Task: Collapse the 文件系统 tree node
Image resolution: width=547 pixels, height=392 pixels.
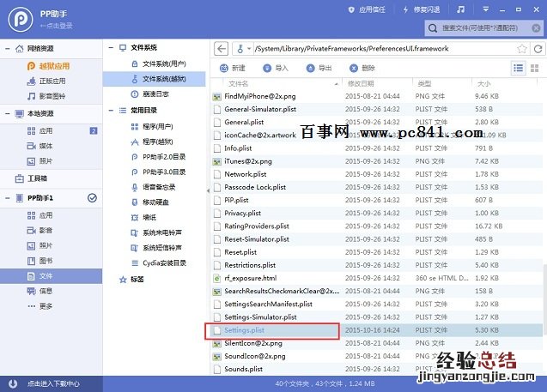Action: coord(111,48)
